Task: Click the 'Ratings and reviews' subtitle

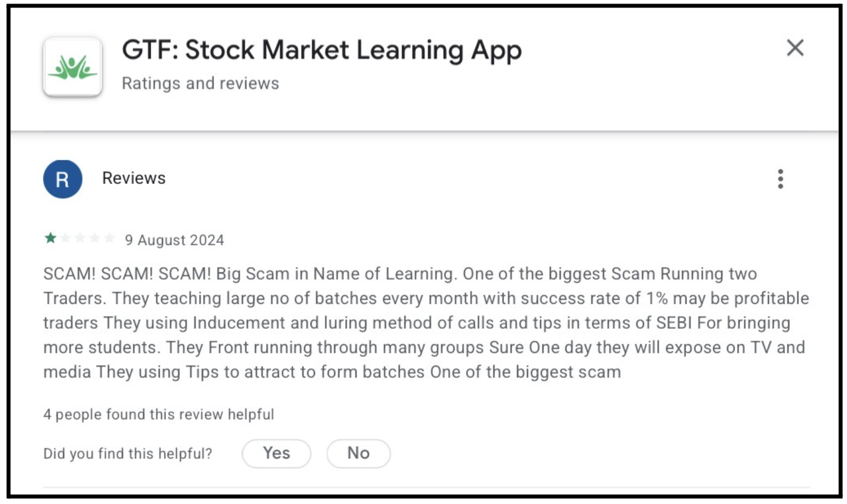Action: click(x=200, y=83)
